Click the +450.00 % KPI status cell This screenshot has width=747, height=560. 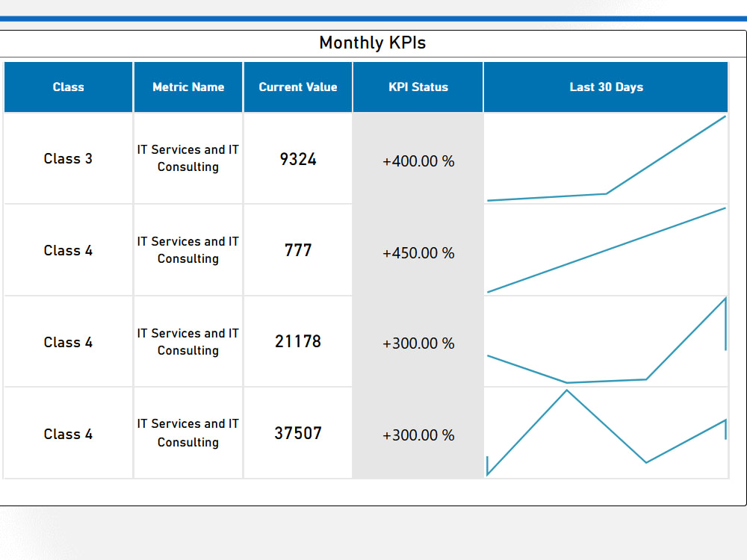(x=418, y=253)
